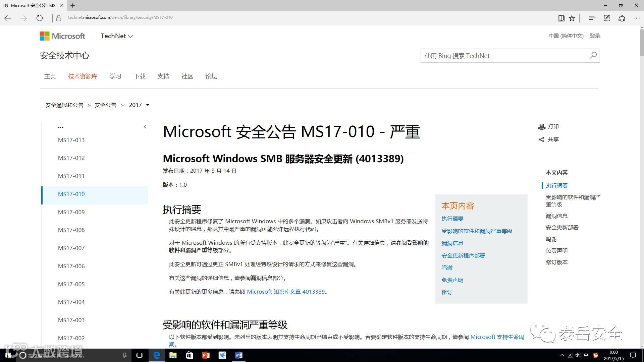Click the web note pen icon
Screen dimensions: 644x362
click(607, 18)
